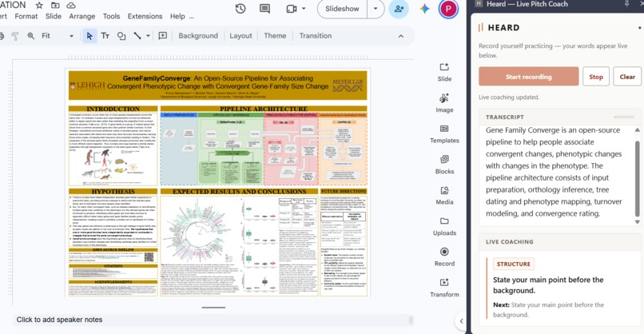Click the "Live coaching updated." status text
The image size is (644, 334).
coord(509,97)
